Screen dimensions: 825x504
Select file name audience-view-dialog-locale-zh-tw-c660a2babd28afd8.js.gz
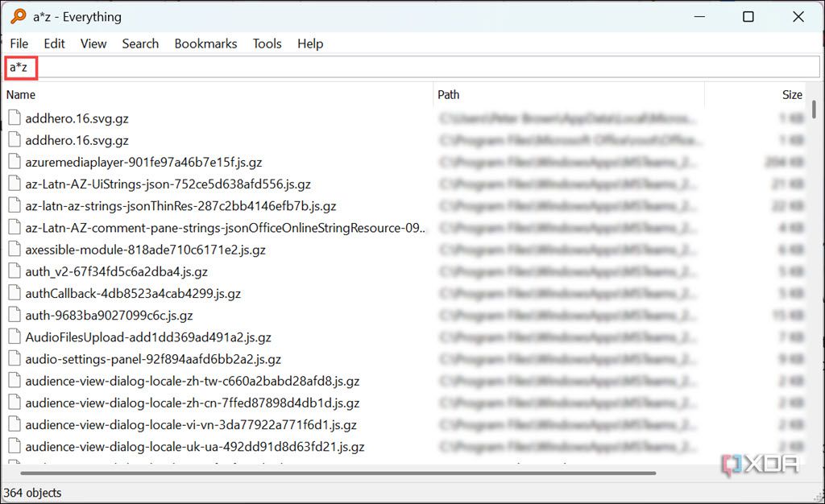click(193, 381)
